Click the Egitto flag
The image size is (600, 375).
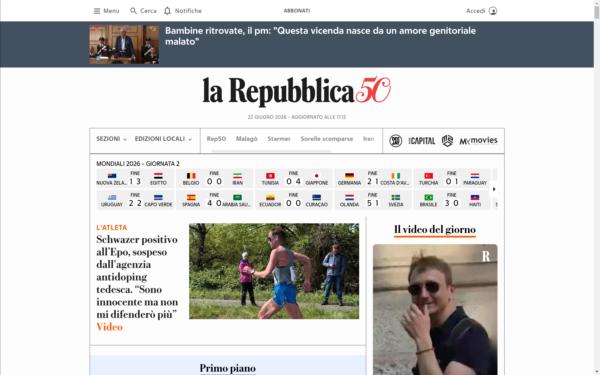[x=158, y=176]
